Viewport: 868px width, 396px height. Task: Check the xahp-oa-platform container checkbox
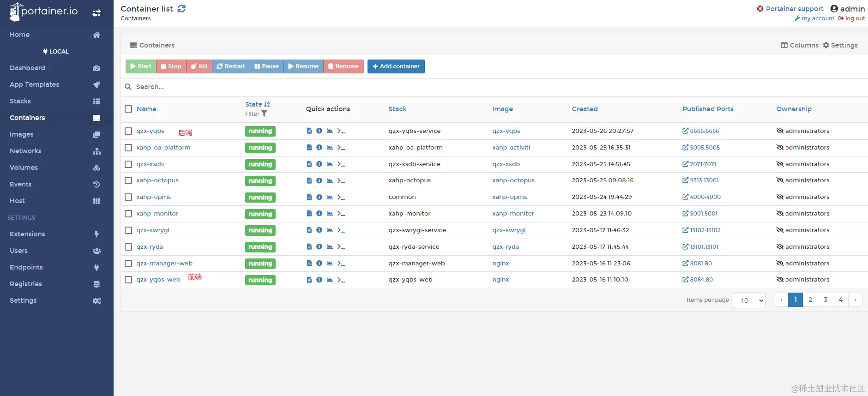point(128,148)
